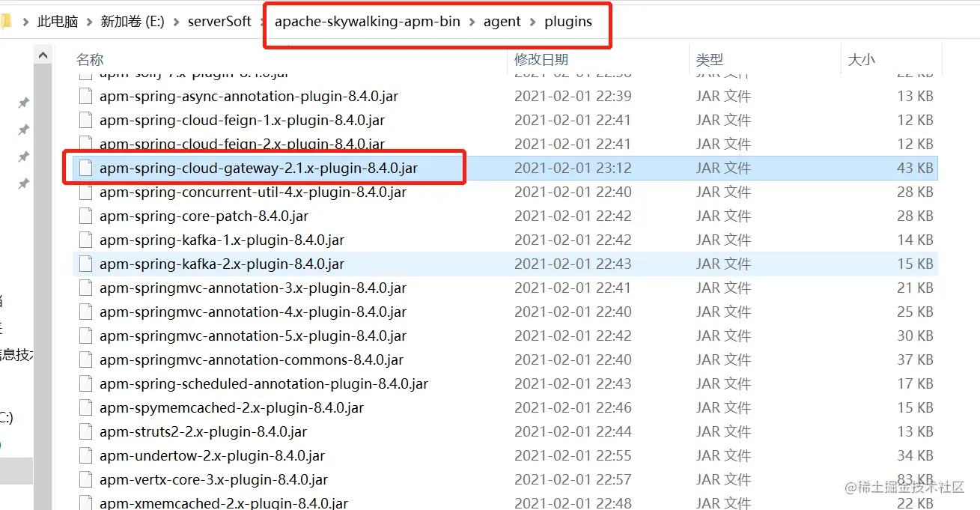Screen dimensions: 980x510
Task: Select file apm-spymemcached-2.x-plugin-8.4.0.jar
Action: click(231, 407)
